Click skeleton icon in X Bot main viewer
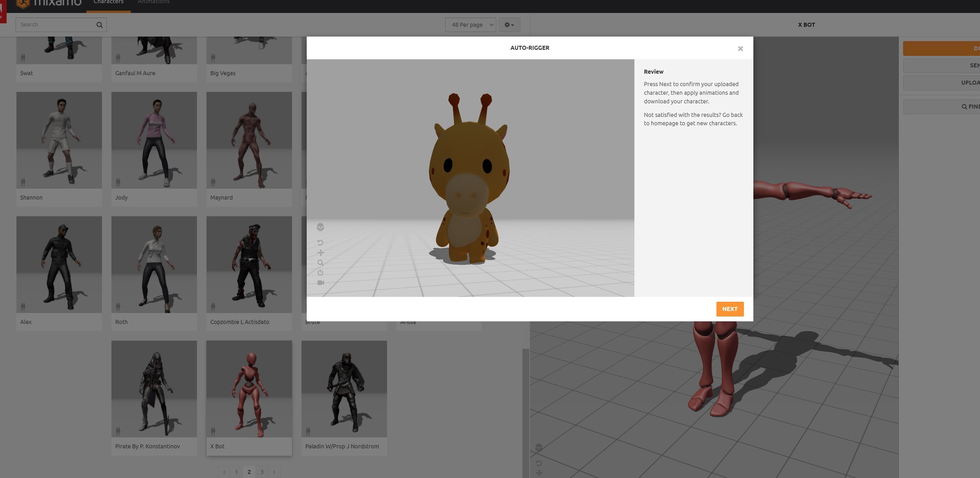The width and height of the screenshot is (980, 478). [539, 447]
